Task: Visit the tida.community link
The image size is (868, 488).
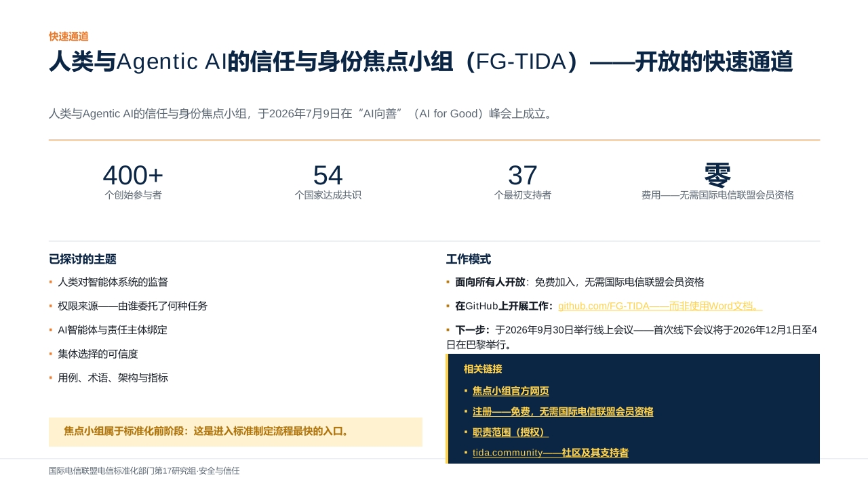Action: (551, 452)
